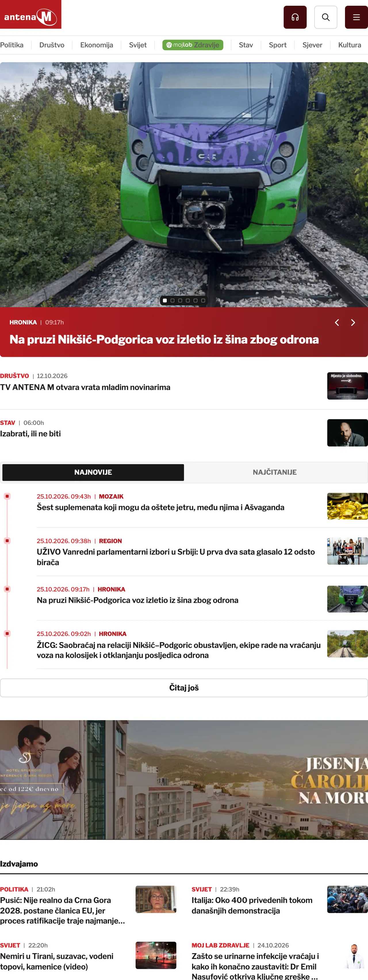
Task: Select the third carousel dot indicator
Action: click(x=180, y=301)
